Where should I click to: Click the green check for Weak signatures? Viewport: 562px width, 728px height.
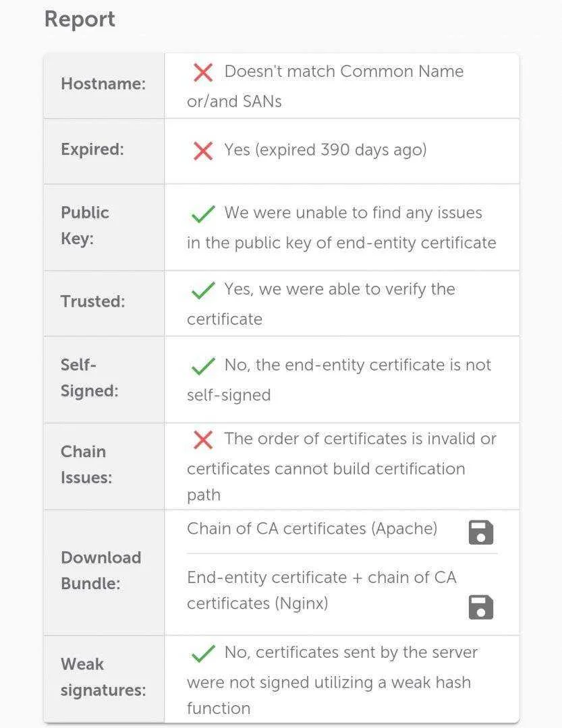[203, 653]
